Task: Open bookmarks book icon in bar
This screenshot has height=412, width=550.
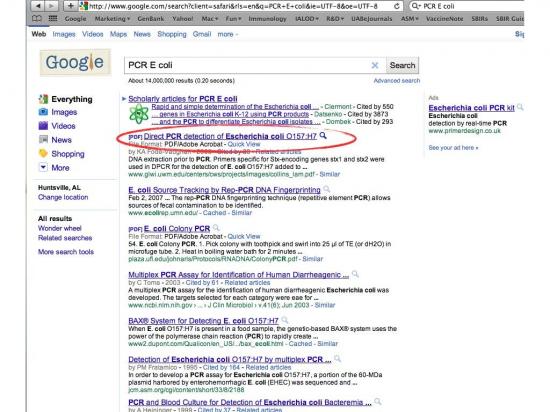Action: coord(37,19)
